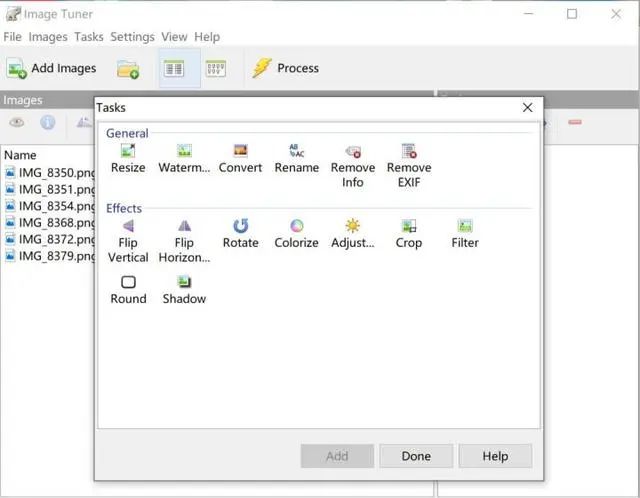The height and width of the screenshot is (498, 640).
Task: Select the Flip Horizontal effect
Action: (184, 241)
